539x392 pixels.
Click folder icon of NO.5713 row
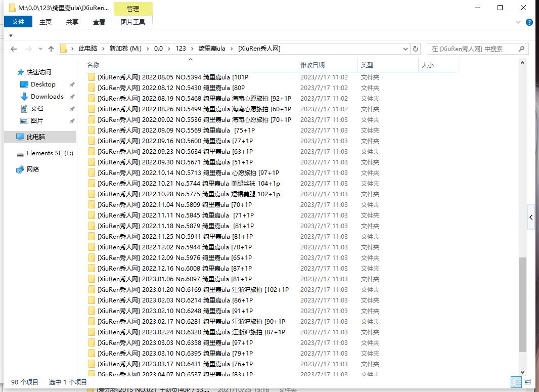[92, 172]
